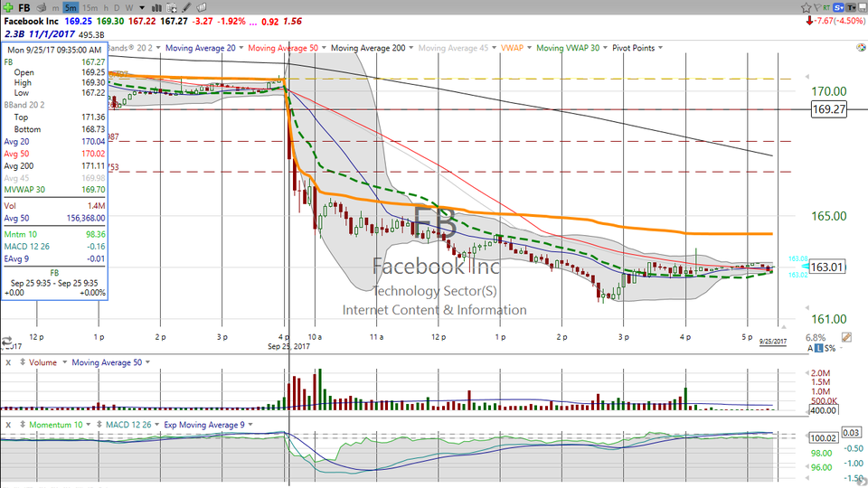Open Volume pane Moving Average 50 menu

(x=147, y=362)
